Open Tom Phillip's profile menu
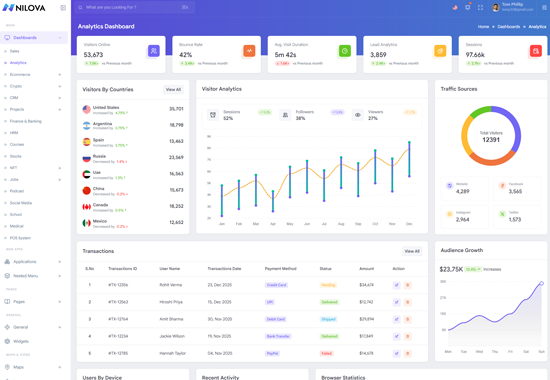 click(513, 7)
